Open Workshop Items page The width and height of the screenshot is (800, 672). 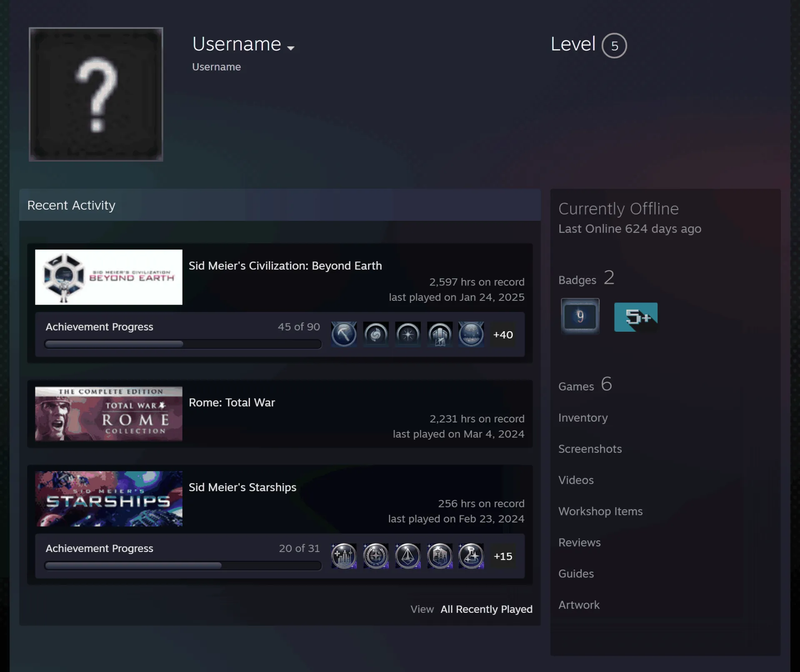(x=600, y=511)
